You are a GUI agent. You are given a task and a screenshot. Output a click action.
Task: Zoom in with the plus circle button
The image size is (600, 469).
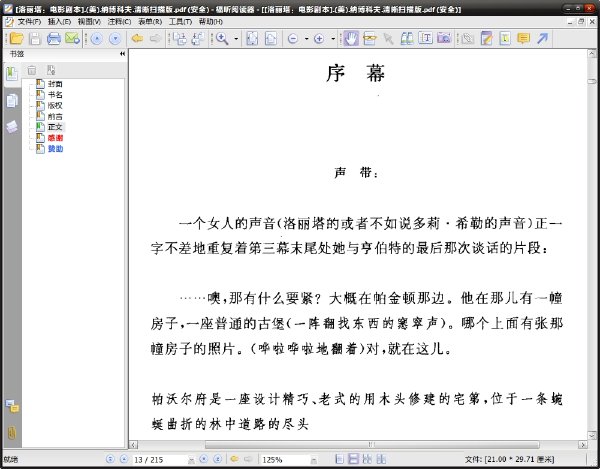[319, 39]
